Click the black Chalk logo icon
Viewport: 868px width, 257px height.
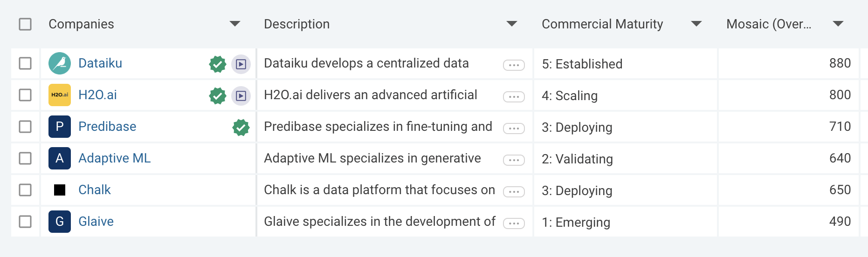coord(60,190)
